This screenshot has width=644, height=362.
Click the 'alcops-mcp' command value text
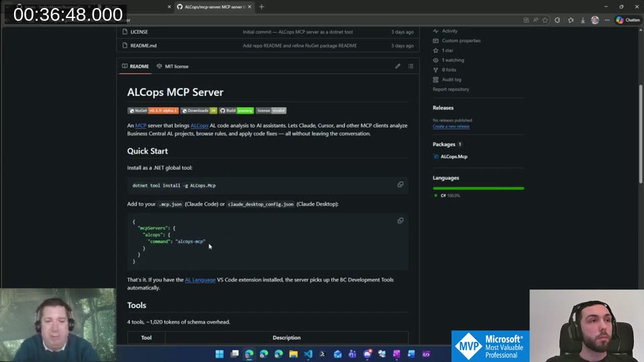pos(191,241)
